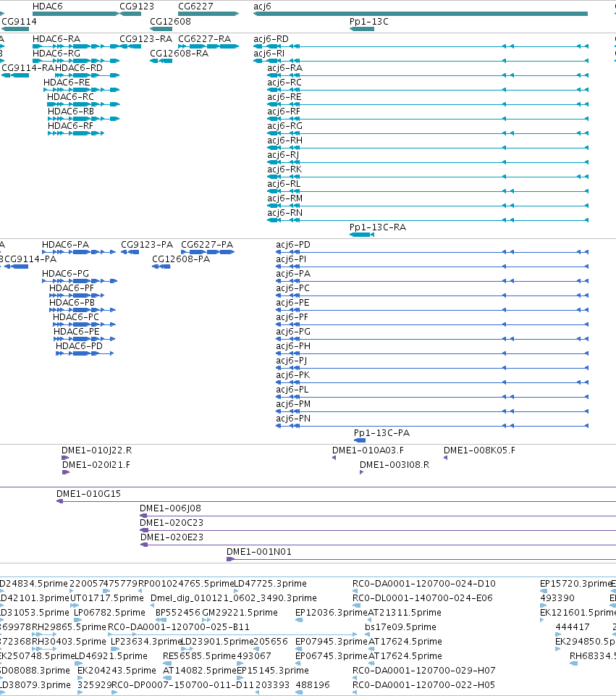Select transcript HDAC6-RA

coord(56,39)
